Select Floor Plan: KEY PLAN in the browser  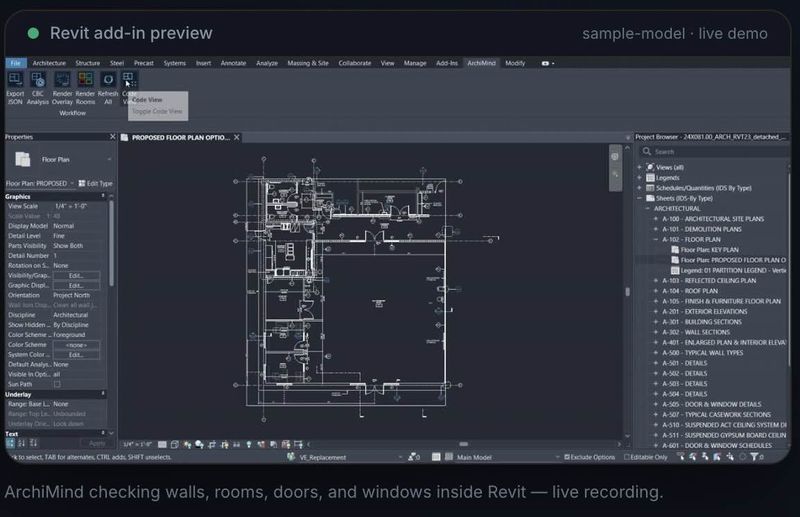click(709, 250)
